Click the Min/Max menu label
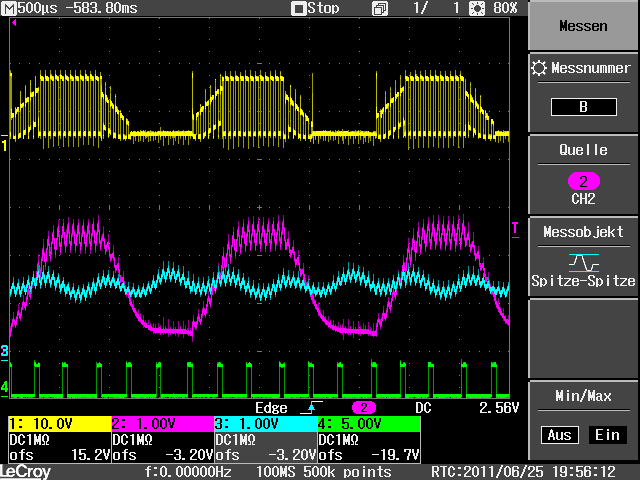640x480 pixels. (583, 396)
